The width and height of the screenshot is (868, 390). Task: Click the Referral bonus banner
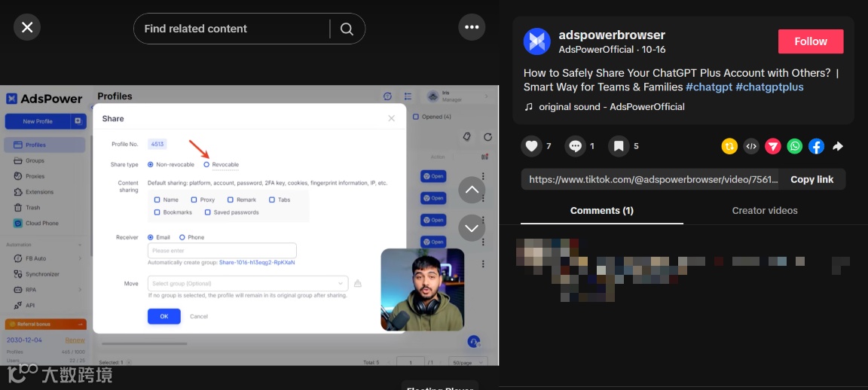click(x=45, y=324)
